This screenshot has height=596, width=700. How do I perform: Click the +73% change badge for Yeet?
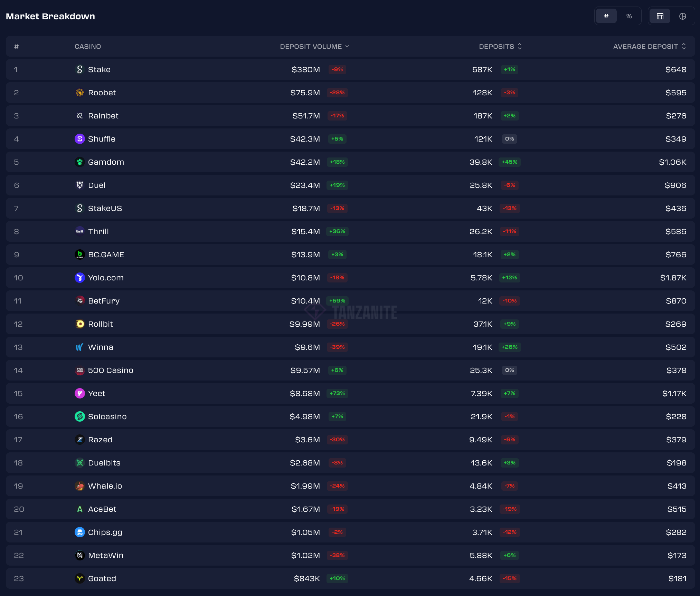(x=337, y=393)
